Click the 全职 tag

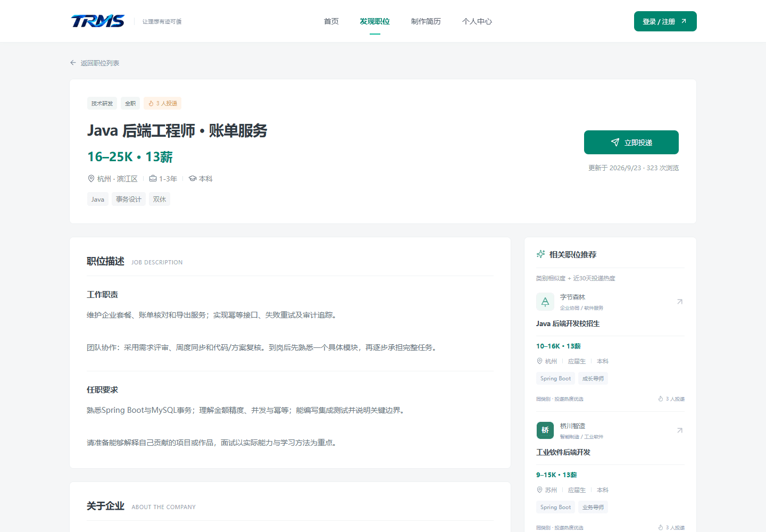130,103
